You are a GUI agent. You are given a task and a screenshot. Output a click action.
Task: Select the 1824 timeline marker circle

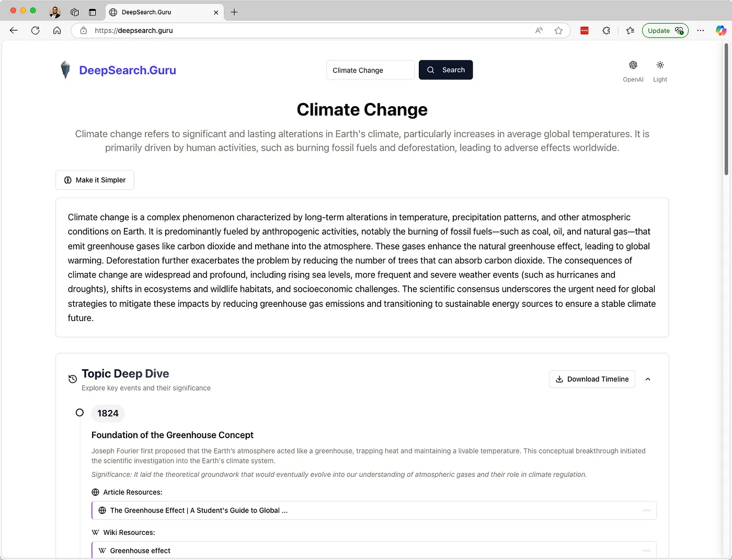tap(79, 413)
